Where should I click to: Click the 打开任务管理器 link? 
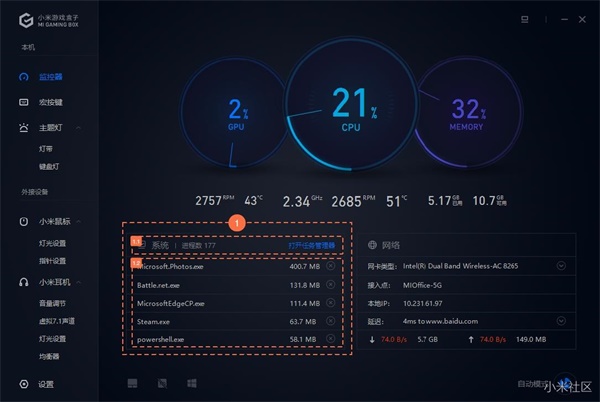311,246
